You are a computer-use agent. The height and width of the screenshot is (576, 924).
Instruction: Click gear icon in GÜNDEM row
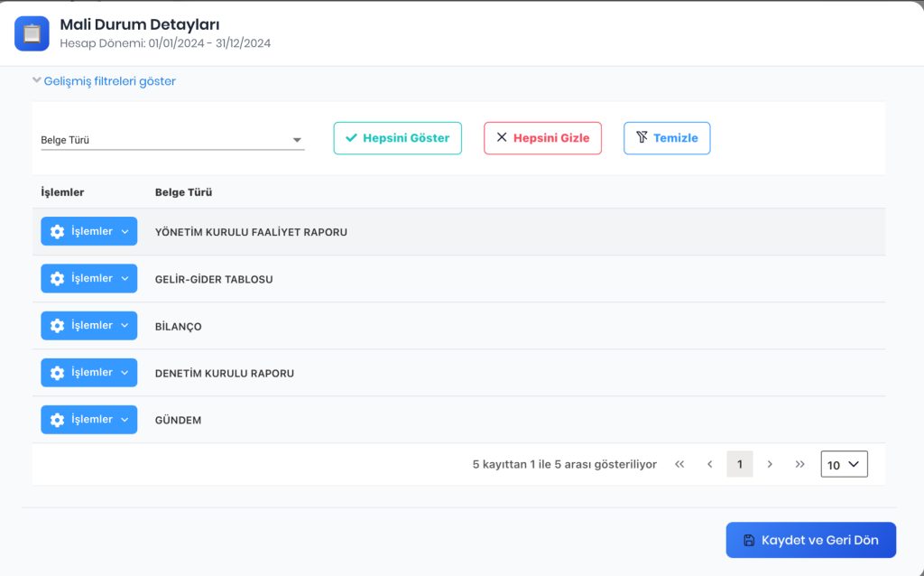point(57,420)
